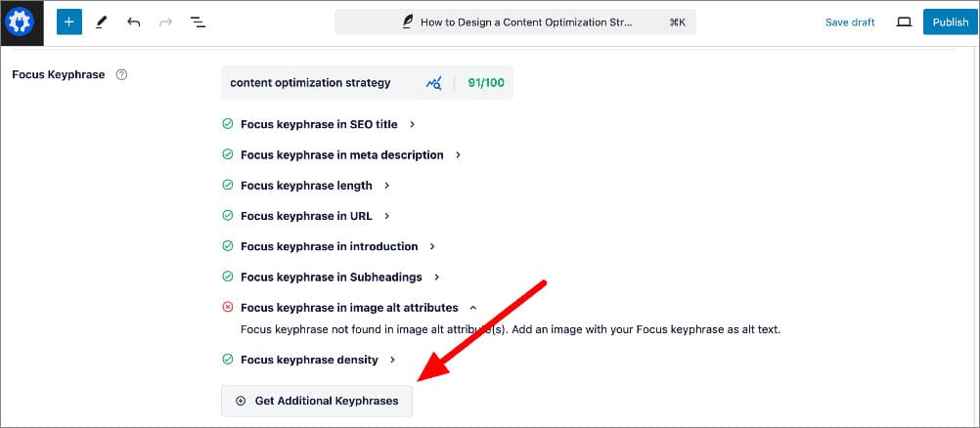980x428 pixels.
Task: Expand Focus keyphrase in URL details
Action: 387,216
